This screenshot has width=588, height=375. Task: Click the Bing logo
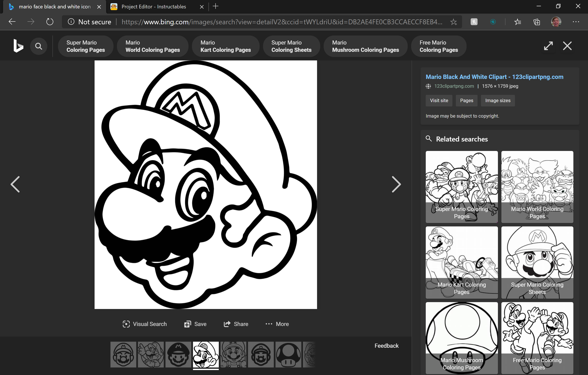click(18, 46)
